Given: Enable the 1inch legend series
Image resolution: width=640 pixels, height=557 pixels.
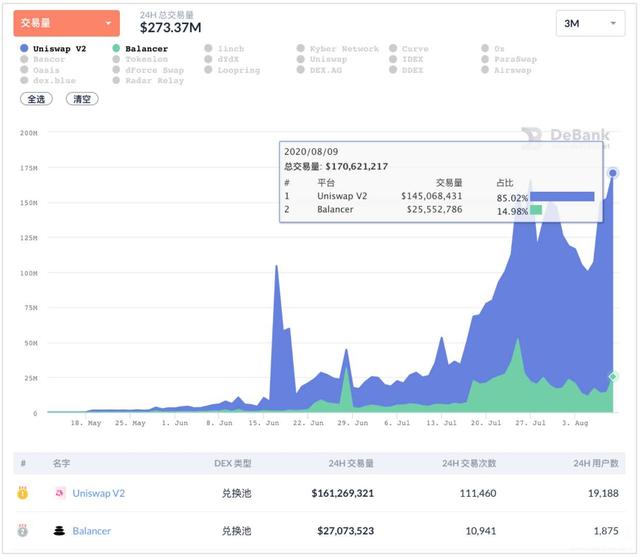Looking at the screenshot, I should pos(224,49).
